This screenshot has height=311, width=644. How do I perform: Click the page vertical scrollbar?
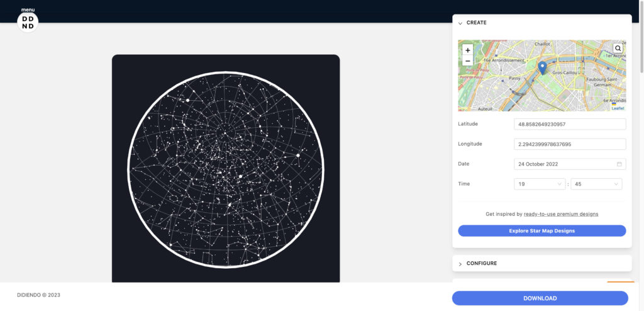click(641, 37)
